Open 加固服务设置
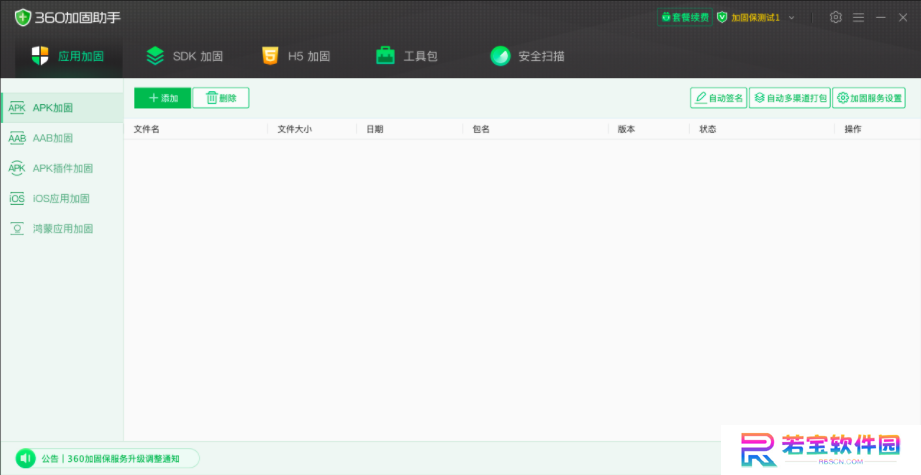The image size is (921, 475). point(869,98)
